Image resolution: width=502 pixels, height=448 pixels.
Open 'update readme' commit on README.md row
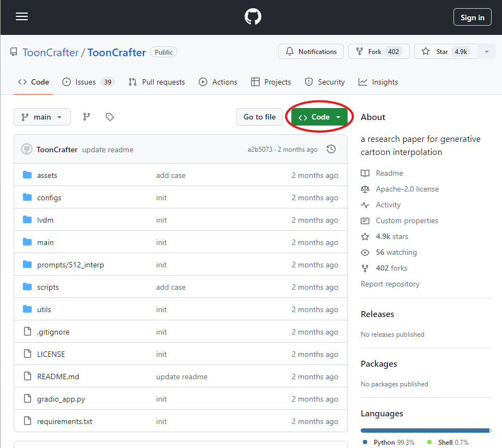click(x=182, y=377)
